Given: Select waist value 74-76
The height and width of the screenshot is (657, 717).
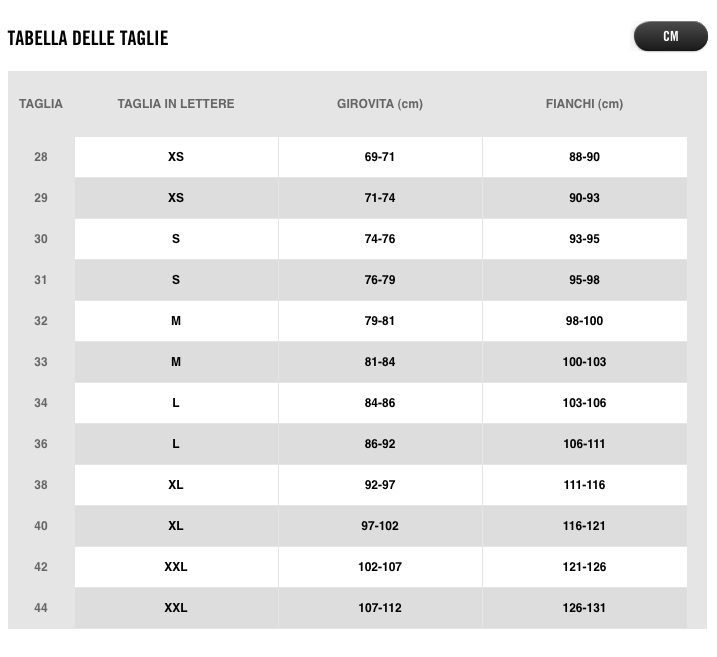Looking at the screenshot, I should pyautogui.click(x=380, y=239).
